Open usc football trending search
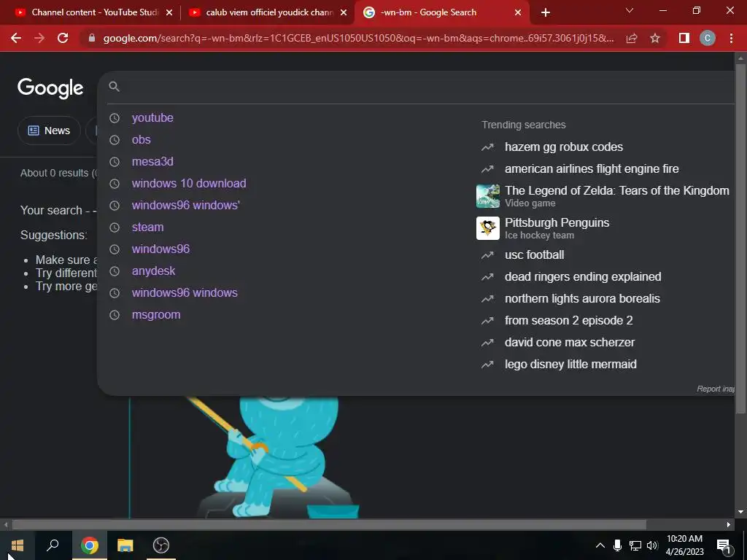The width and height of the screenshot is (747, 560). [534, 254]
